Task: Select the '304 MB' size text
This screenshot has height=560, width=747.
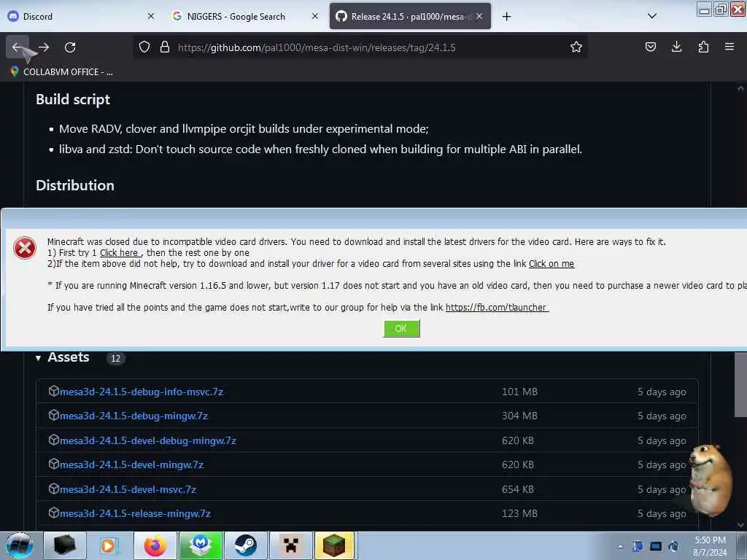Action: tap(519, 416)
